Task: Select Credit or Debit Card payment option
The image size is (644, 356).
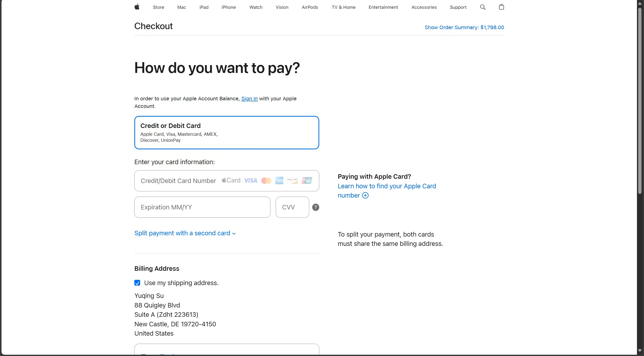Action: 226,132
